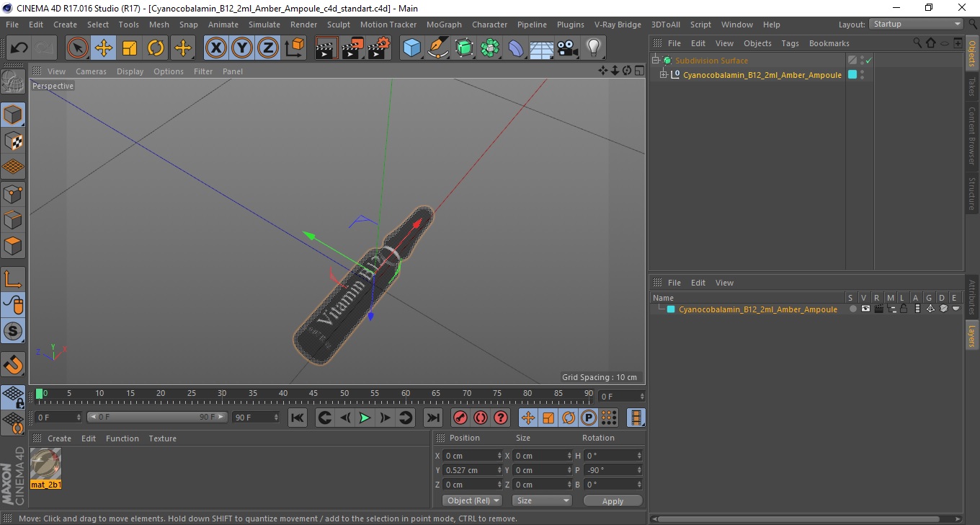Click the Array modeling icon
This screenshot has width=980, height=525.
click(x=490, y=48)
